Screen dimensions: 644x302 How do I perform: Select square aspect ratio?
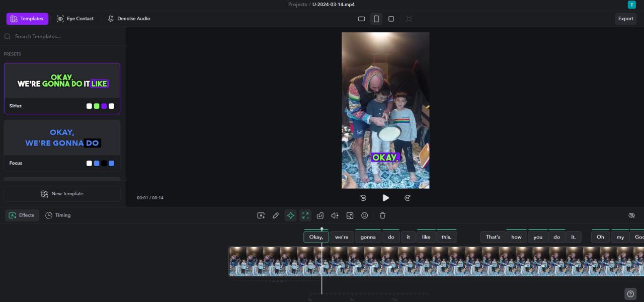point(391,19)
